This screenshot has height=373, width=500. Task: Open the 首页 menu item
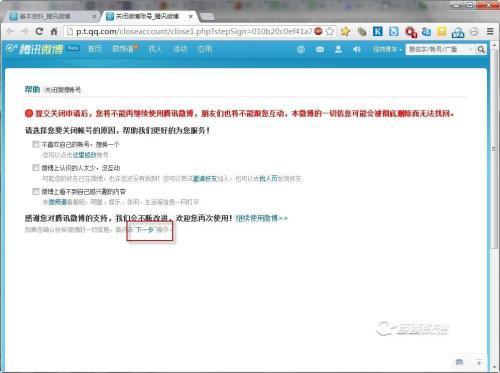coord(95,49)
